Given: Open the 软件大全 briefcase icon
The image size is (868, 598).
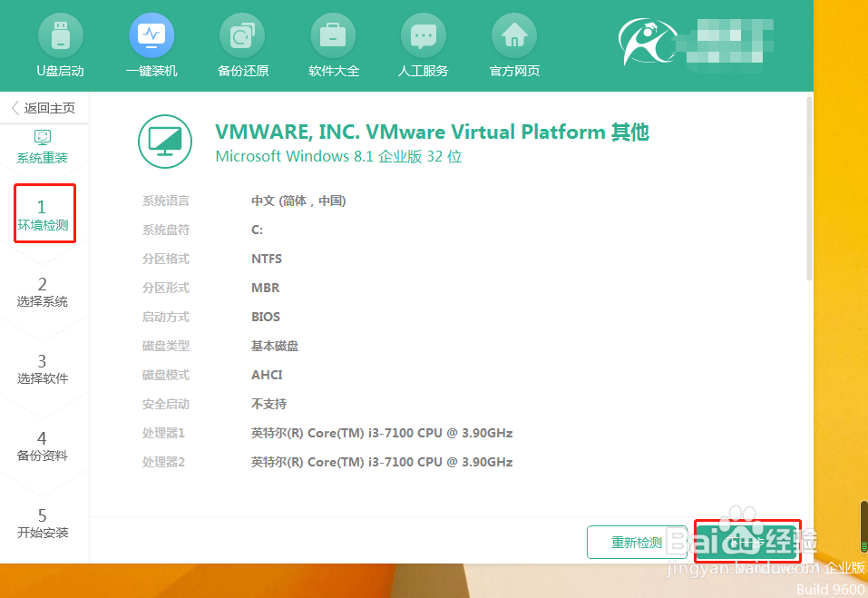Looking at the screenshot, I should click(333, 36).
